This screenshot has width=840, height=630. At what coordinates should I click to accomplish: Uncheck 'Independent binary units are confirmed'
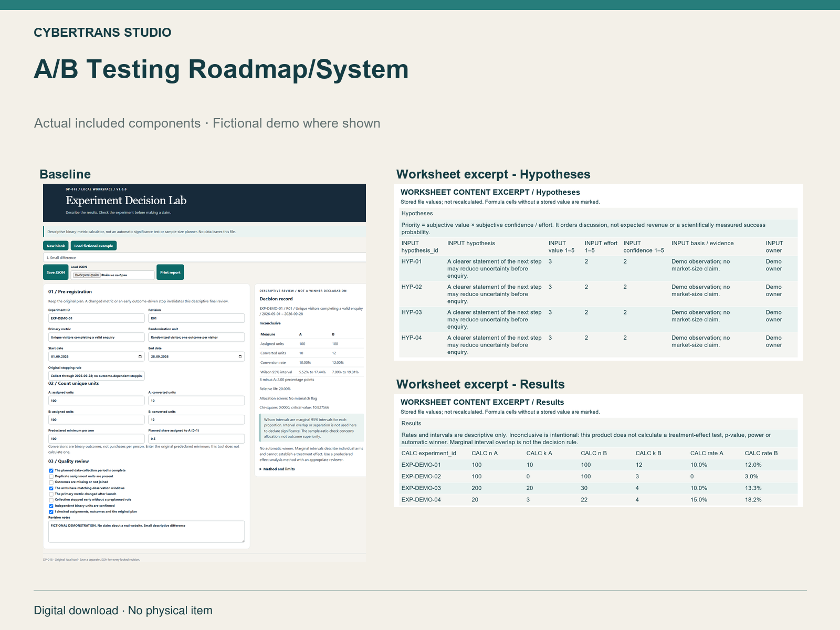coord(51,506)
